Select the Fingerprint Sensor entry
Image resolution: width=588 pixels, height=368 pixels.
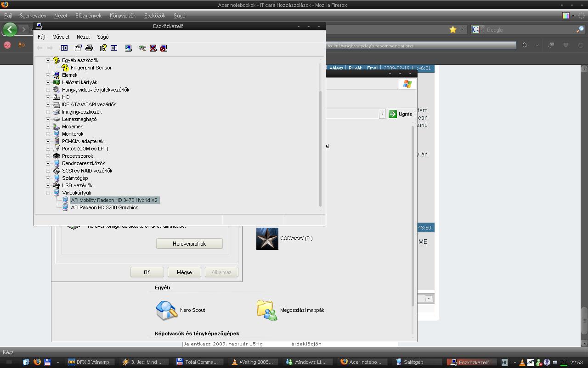tap(91, 68)
